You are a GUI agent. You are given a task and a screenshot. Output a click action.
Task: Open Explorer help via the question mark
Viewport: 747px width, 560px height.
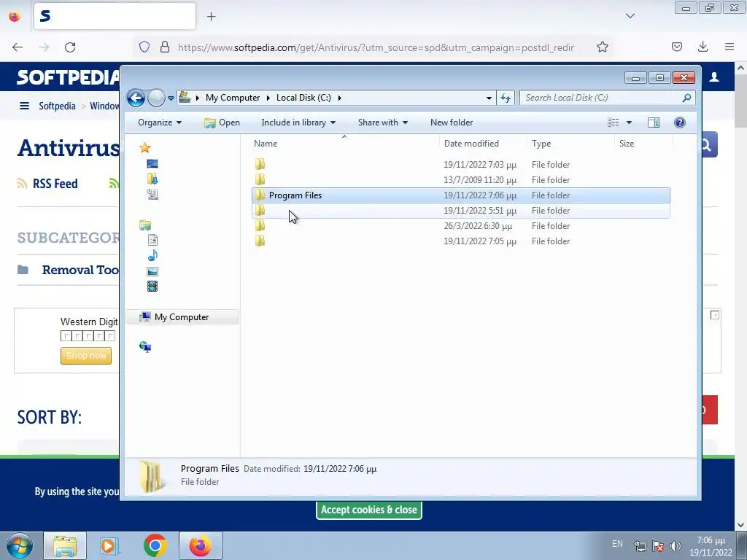click(680, 122)
